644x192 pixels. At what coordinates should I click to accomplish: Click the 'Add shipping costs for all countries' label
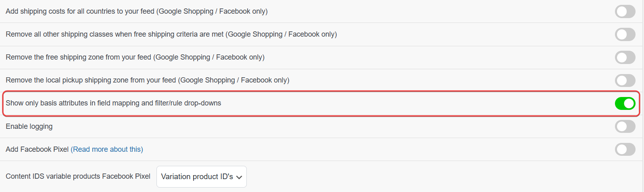tap(136, 11)
